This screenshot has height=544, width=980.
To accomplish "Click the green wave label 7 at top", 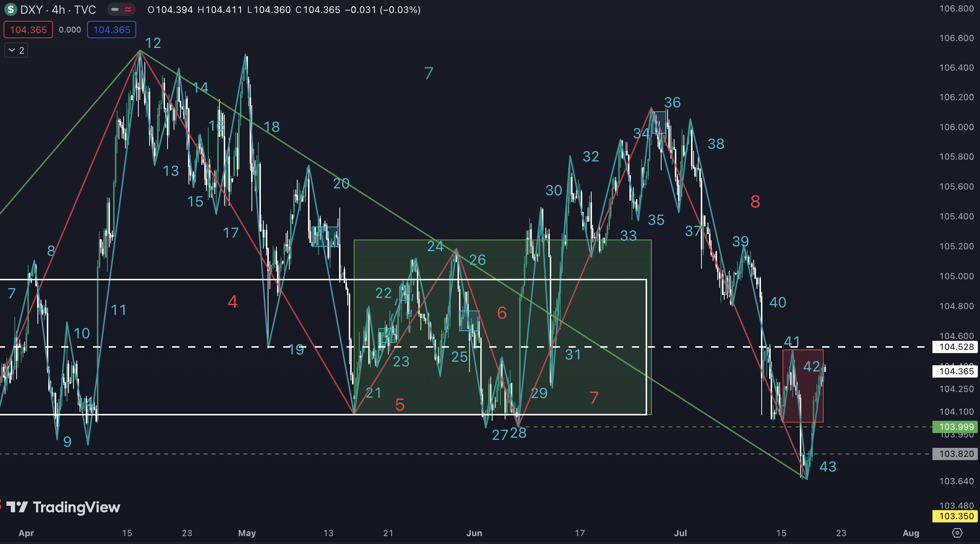I will 429,73.
